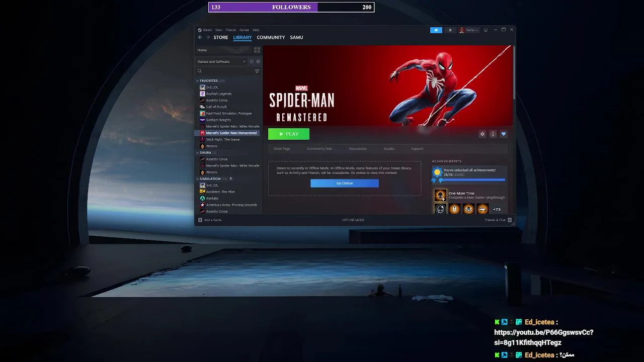Screen dimensions: 644x362
Task: Open Friends & Chat icon
Action: [510, 220]
